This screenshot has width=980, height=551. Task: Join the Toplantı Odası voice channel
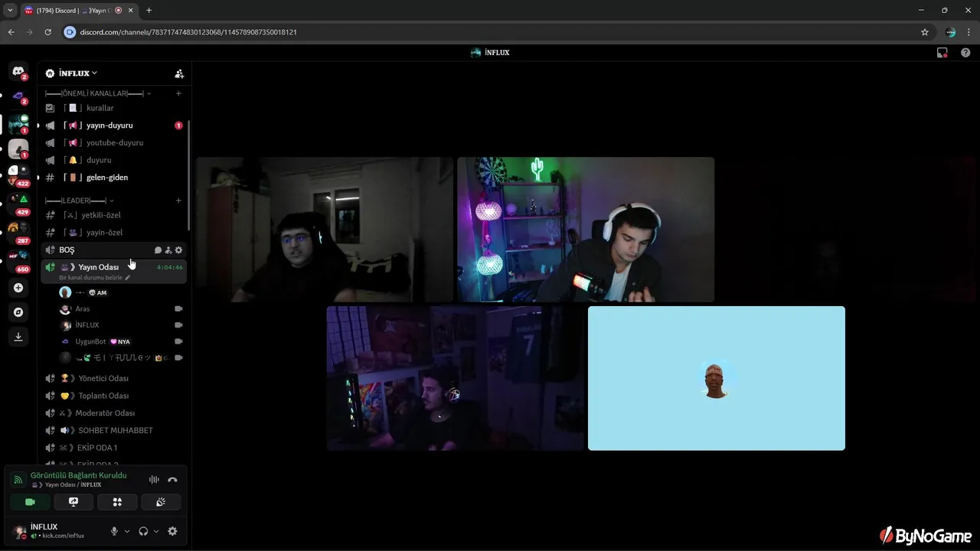[x=113, y=396]
